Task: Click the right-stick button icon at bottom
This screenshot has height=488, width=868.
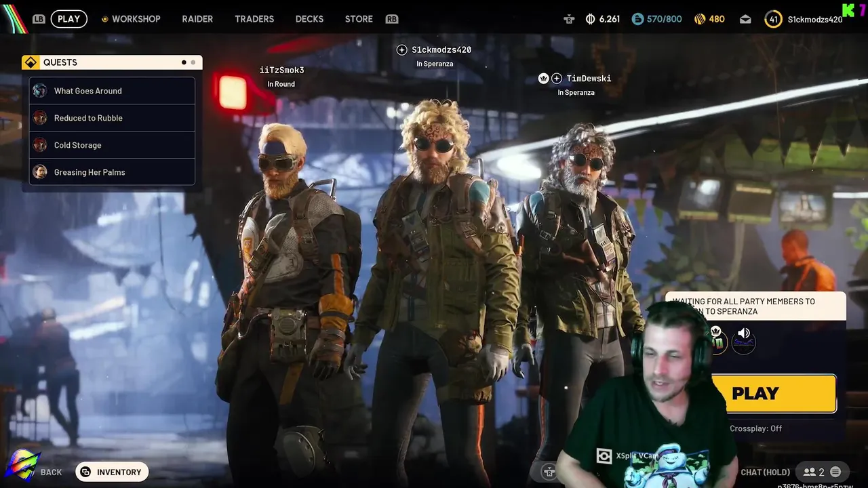Action: click(549, 472)
